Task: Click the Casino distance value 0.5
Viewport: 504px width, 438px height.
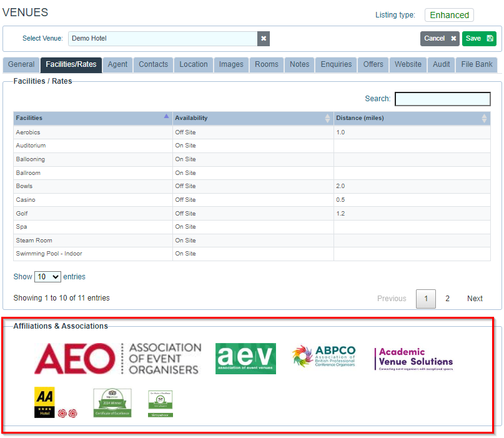Action: [x=340, y=200]
